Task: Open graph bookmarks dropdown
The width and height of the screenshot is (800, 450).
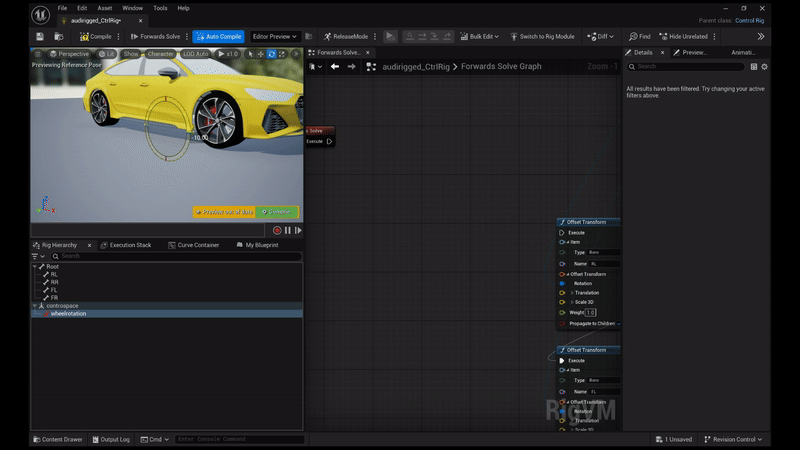Action: 315,66
